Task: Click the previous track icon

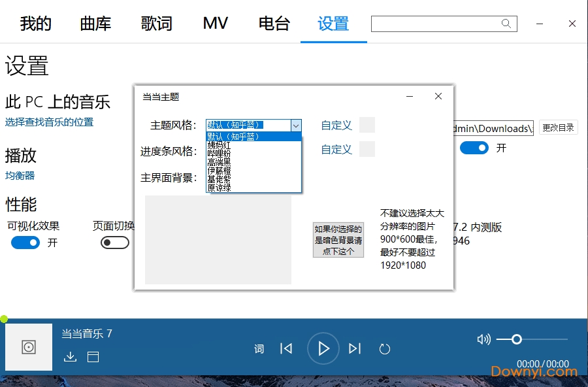Action: pos(286,348)
